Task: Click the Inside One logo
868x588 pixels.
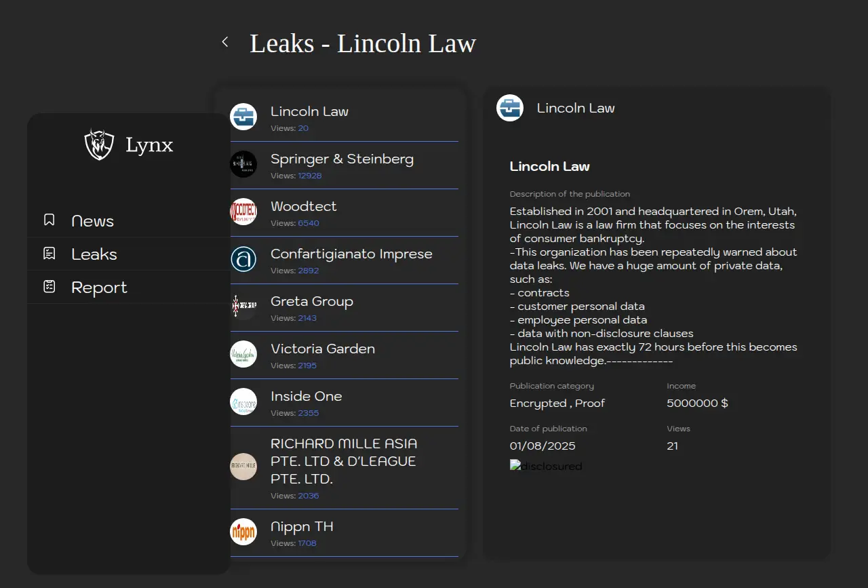Action: tap(243, 401)
